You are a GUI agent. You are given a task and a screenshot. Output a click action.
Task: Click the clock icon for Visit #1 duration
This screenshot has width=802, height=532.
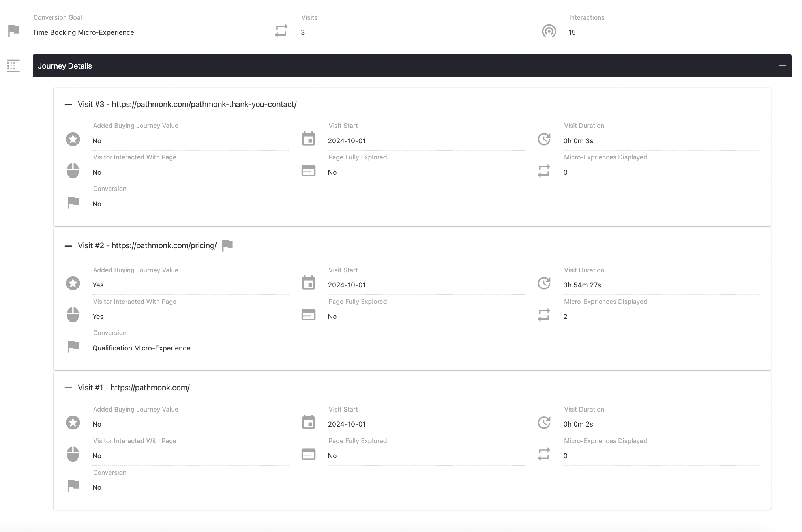(x=544, y=423)
